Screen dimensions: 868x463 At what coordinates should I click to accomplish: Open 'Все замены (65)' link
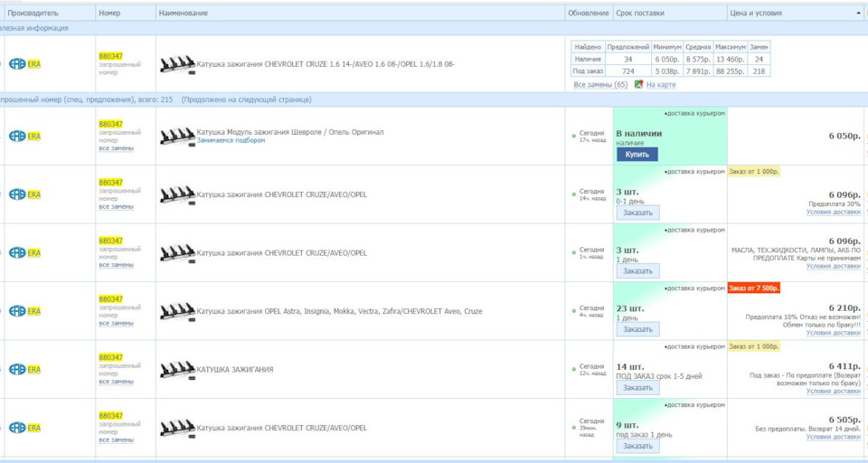(x=600, y=85)
